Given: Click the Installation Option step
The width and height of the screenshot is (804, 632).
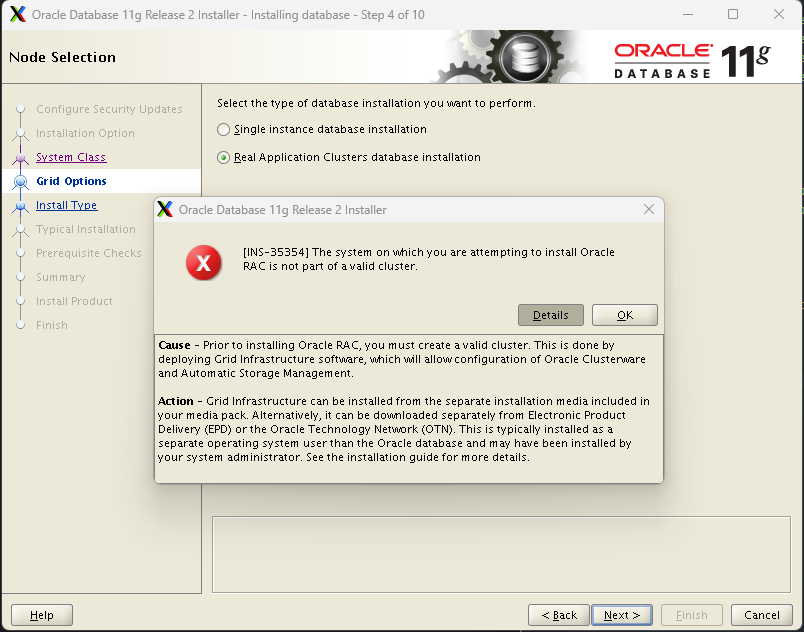Looking at the screenshot, I should pyautogui.click(x=85, y=133).
